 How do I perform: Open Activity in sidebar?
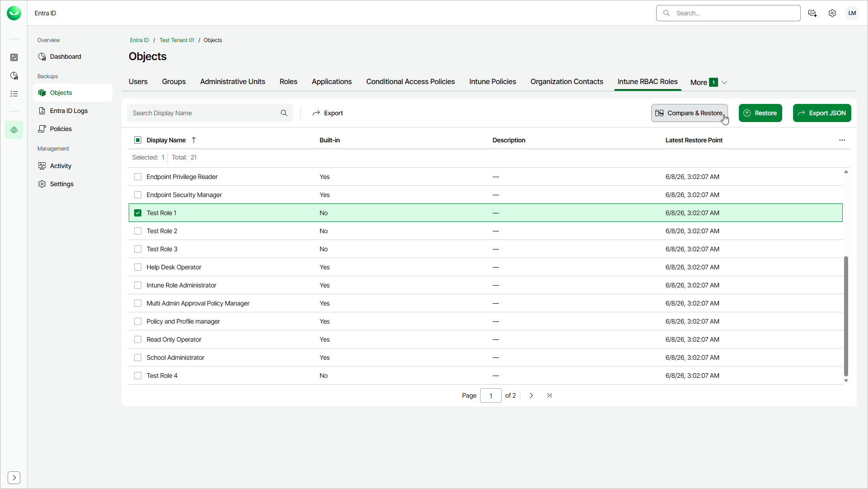coord(73,166)
